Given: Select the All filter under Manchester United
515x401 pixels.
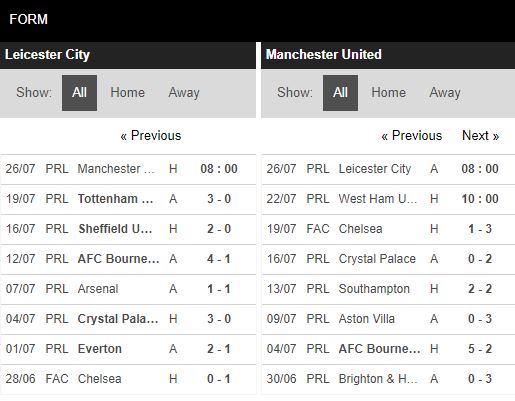Looking at the screenshot, I should [x=340, y=93].
